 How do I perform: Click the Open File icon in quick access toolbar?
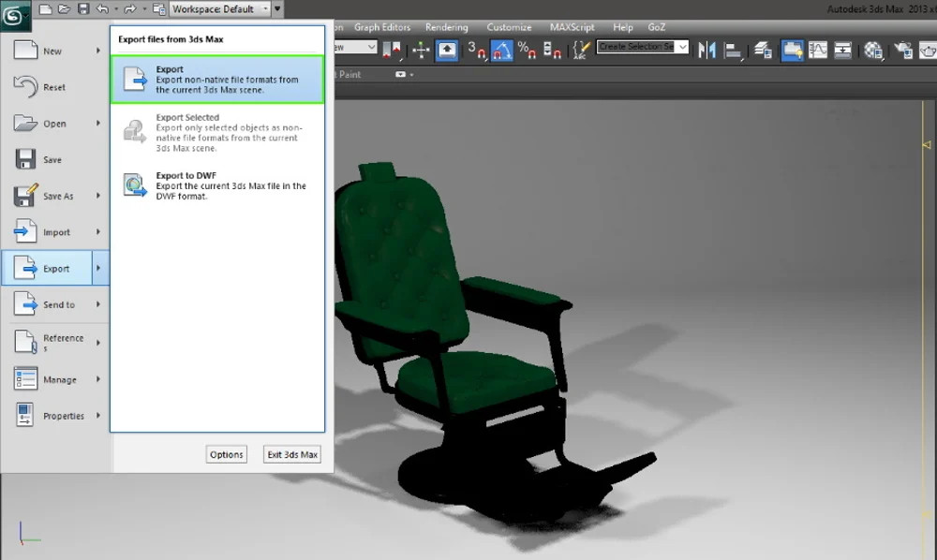coord(64,9)
